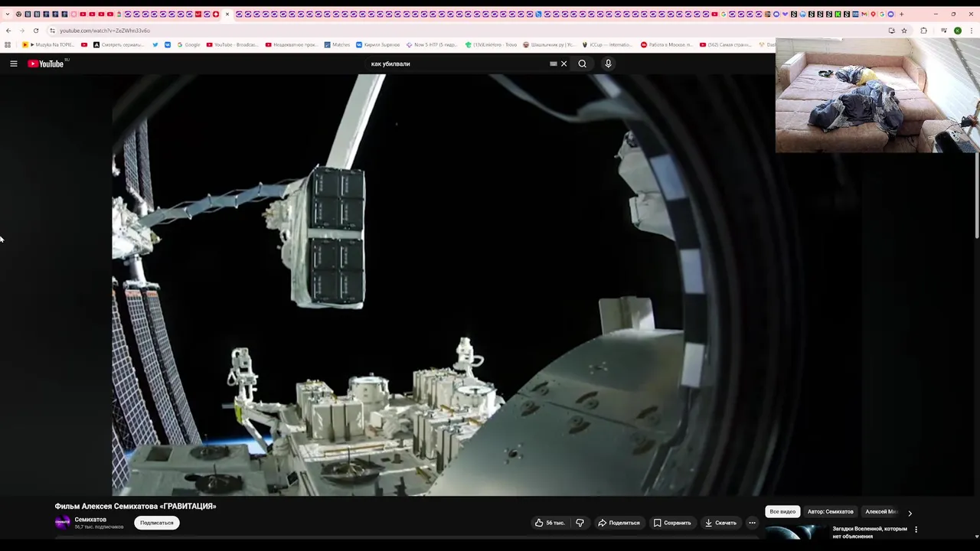
Task: Open the bookmarks bar apps grid icon
Action: coord(8,44)
